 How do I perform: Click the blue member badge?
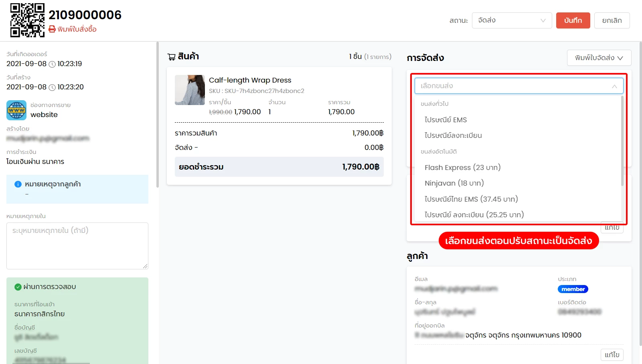(x=573, y=289)
